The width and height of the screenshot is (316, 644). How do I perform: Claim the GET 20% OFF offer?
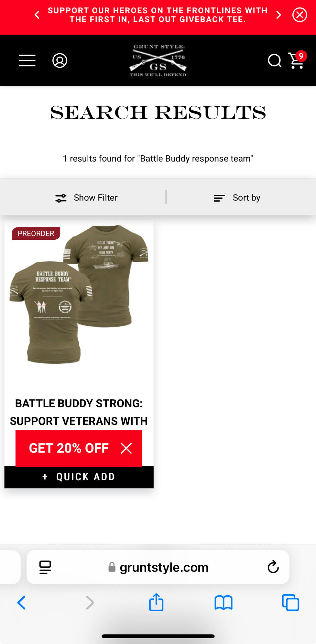[x=68, y=448]
